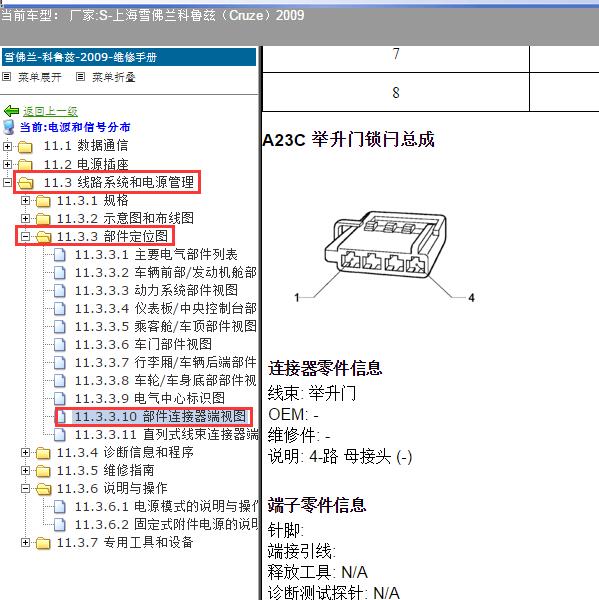
Task: Click the 11.3.7 专用工具和设备 folder icon
Action: click(43, 543)
